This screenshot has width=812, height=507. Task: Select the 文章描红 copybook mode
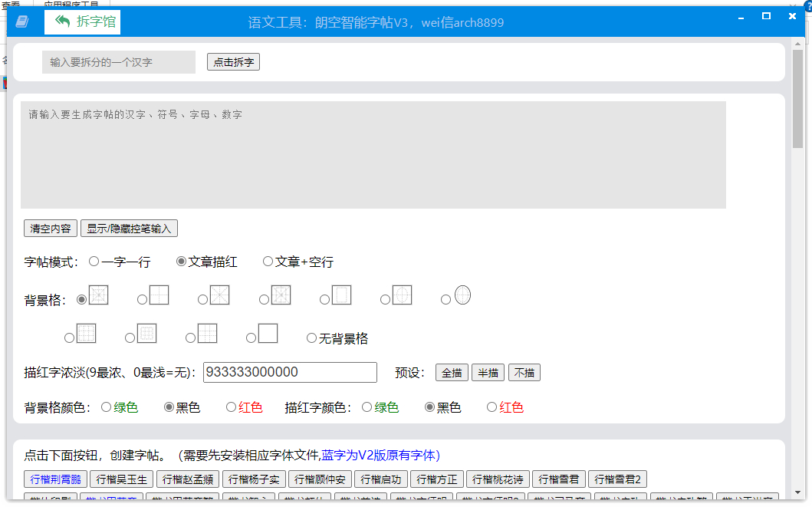(x=181, y=262)
